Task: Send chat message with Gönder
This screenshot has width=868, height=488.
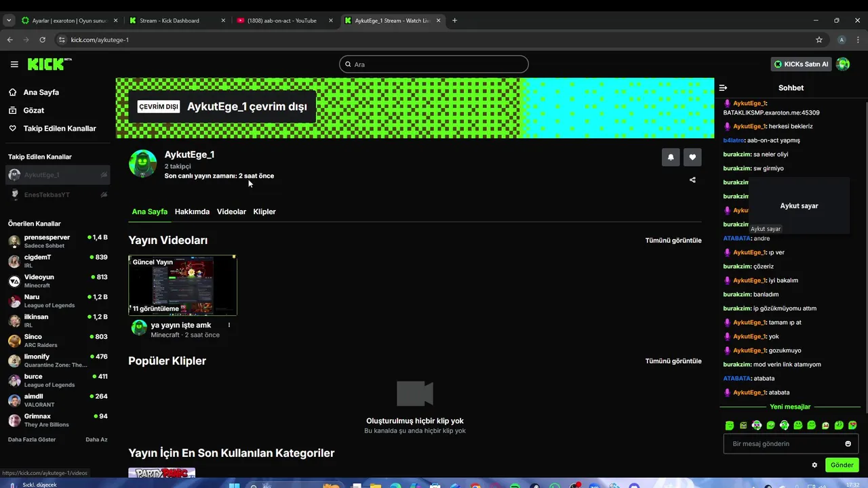Action: point(842,465)
